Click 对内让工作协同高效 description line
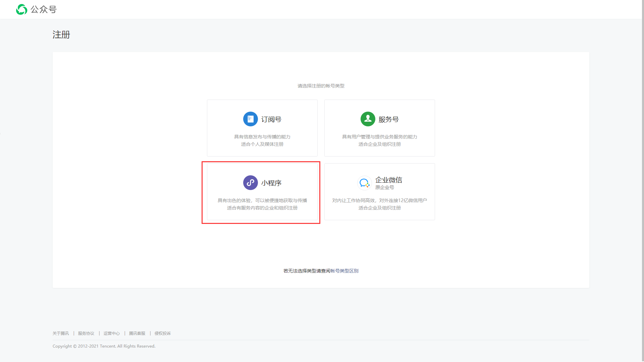The width and height of the screenshot is (644, 362). click(x=380, y=200)
